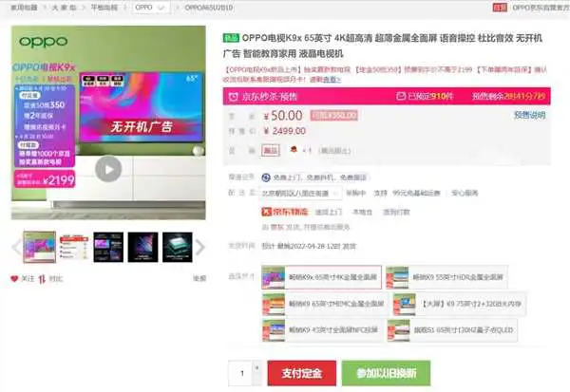Open 大家电 breadcrumb link
The height and width of the screenshot is (392, 570).
coord(64,8)
